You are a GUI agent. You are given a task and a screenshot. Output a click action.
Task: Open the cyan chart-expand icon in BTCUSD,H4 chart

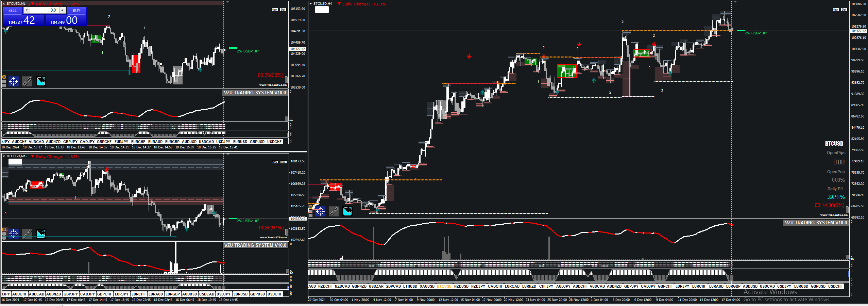[347, 211]
